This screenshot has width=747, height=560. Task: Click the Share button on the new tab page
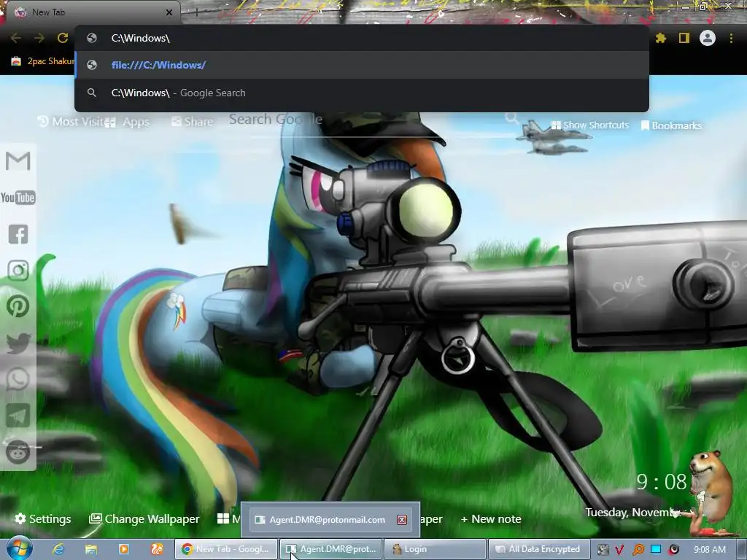click(x=193, y=122)
